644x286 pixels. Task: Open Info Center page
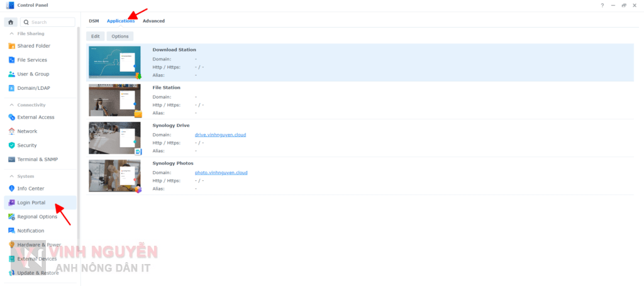[30, 189]
